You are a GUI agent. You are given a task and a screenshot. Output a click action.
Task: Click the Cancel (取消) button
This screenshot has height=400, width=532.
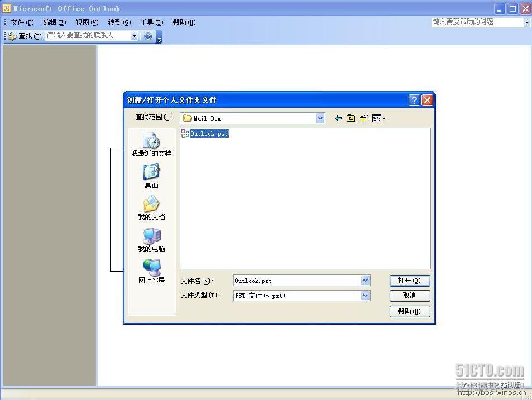click(410, 296)
